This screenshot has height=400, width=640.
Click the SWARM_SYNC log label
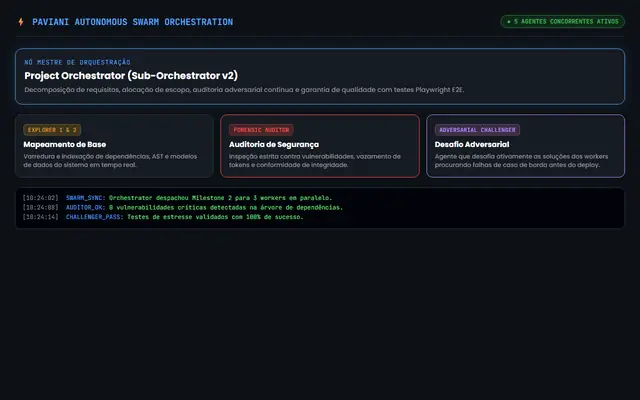point(86,198)
